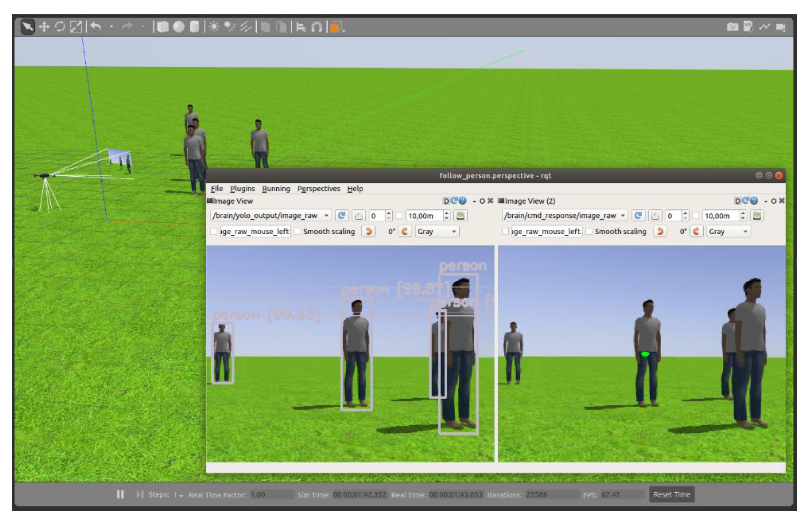This screenshot has width=812, height=525.
Task: Click the screenshot camera icon in Gazebo
Action: (732, 27)
